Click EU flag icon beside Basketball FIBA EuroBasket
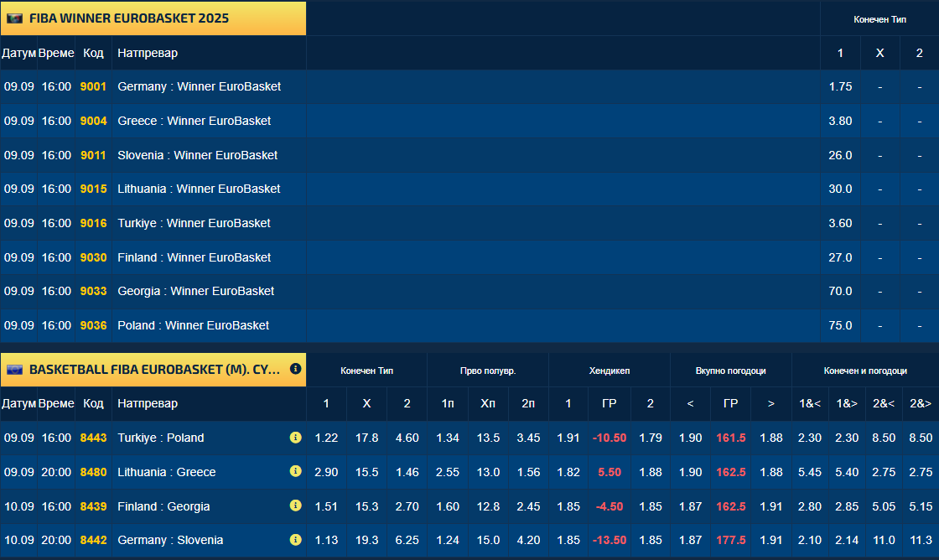Viewport: 939px width, 560px height. coord(14,370)
